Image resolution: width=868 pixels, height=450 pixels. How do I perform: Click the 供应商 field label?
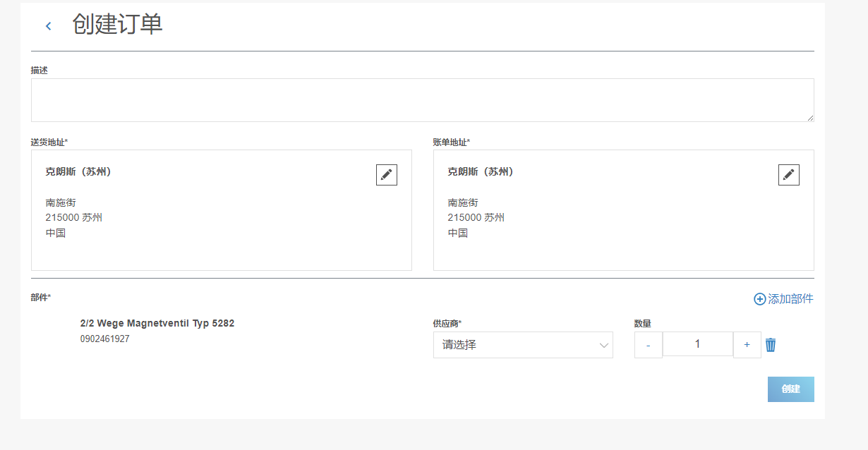pyautogui.click(x=447, y=323)
